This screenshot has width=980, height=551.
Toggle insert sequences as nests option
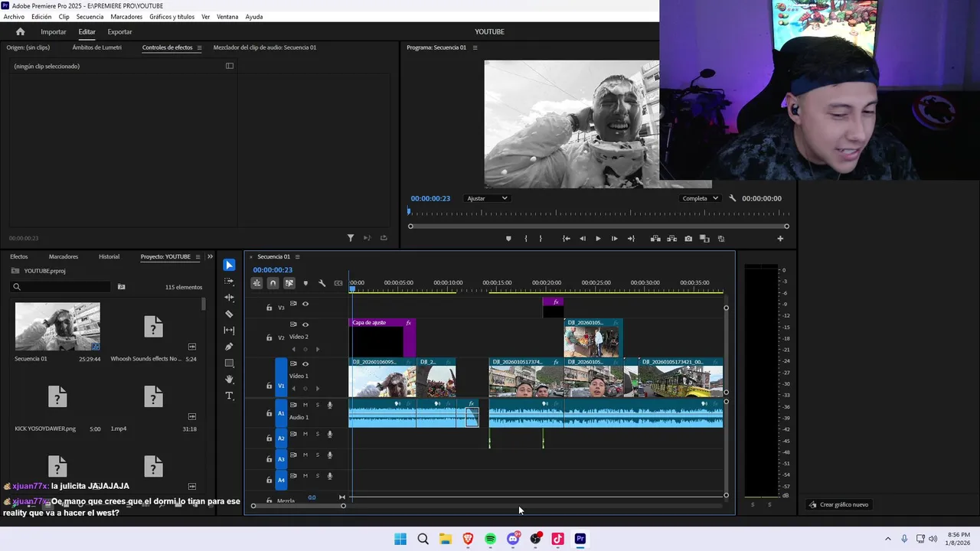pyautogui.click(x=257, y=283)
